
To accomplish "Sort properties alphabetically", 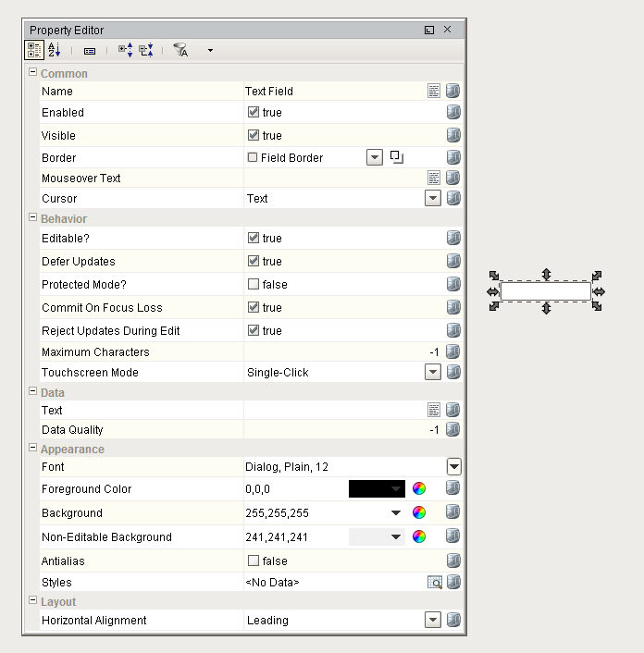I will click(x=54, y=51).
